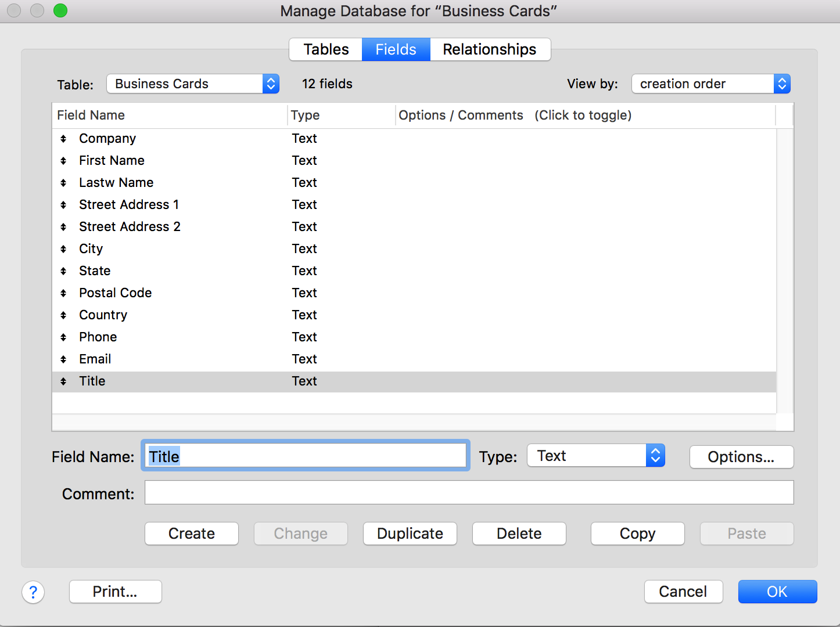Select the Lastw Name field row
The image size is (840, 627).
[414, 183]
